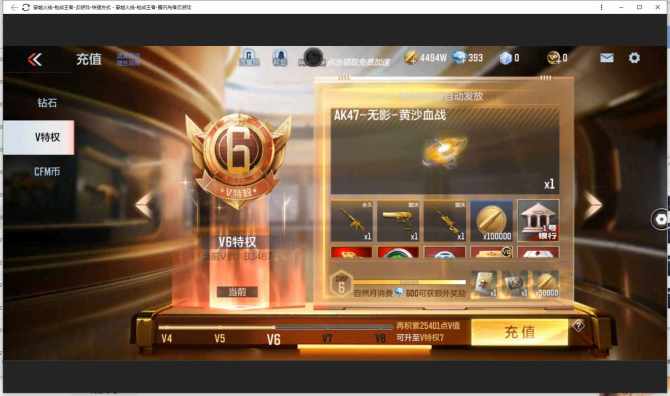This screenshot has width=670, height=396.
Task: Show the next V level with right arrow
Action: [593, 205]
